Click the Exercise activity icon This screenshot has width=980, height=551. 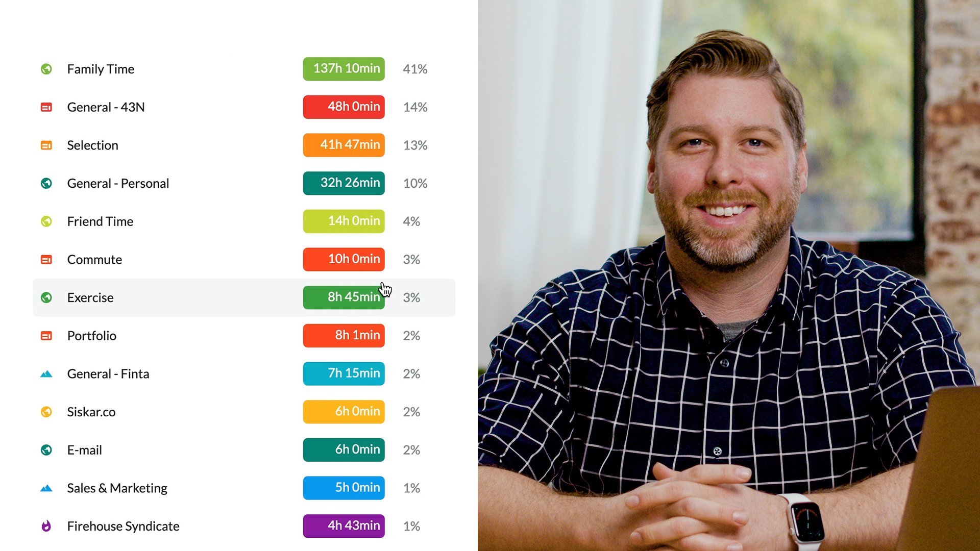pyautogui.click(x=46, y=297)
